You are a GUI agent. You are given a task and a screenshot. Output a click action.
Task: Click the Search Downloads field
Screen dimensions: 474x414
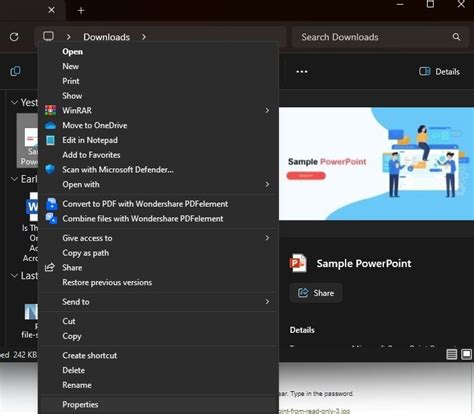pyautogui.click(x=380, y=37)
